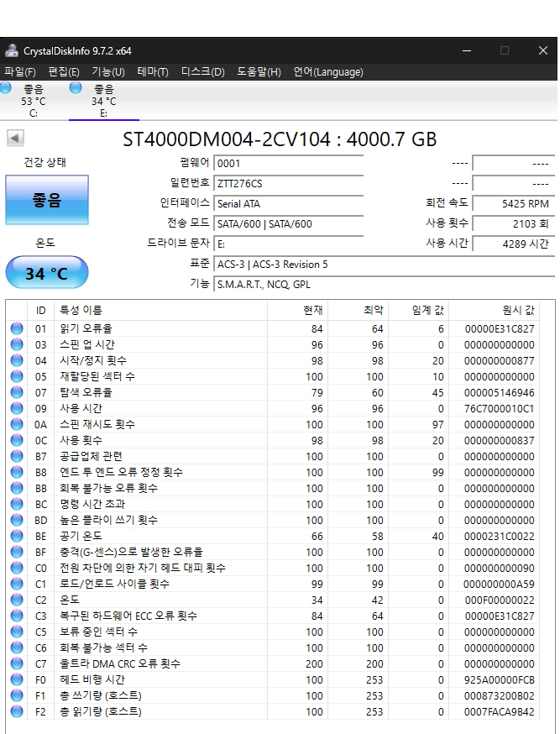Click raw value 0007FACA9B42 in row F2
This screenshot has width=560, height=734.
click(x=499, y=712)
